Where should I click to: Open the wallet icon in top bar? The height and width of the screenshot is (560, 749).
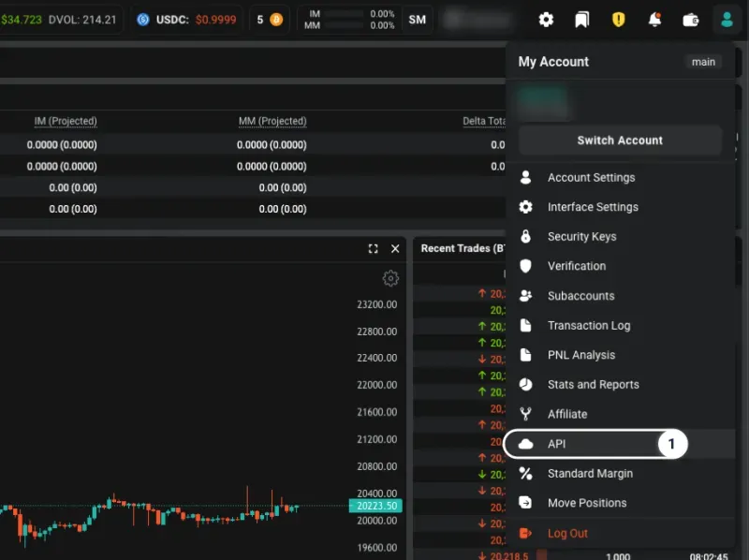(691, 20)
